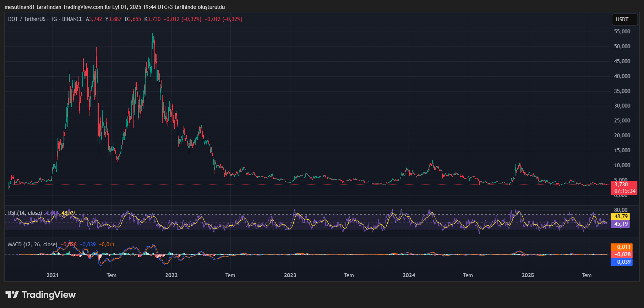Open the USDT currency selector
This screenshot has height=308, width=644.
point(624,20)
